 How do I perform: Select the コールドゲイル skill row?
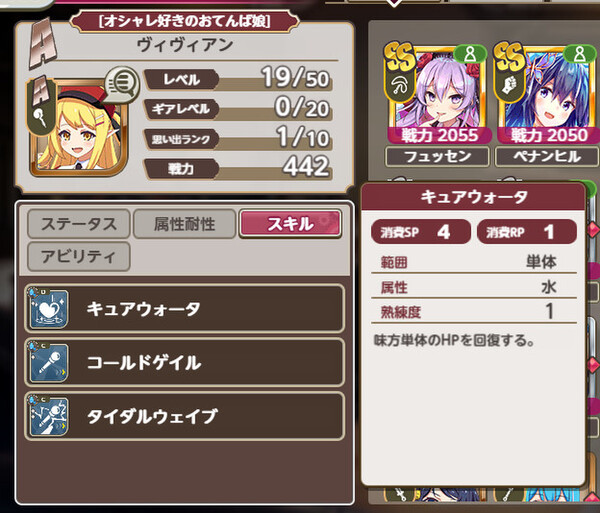[x=184, y=362]
